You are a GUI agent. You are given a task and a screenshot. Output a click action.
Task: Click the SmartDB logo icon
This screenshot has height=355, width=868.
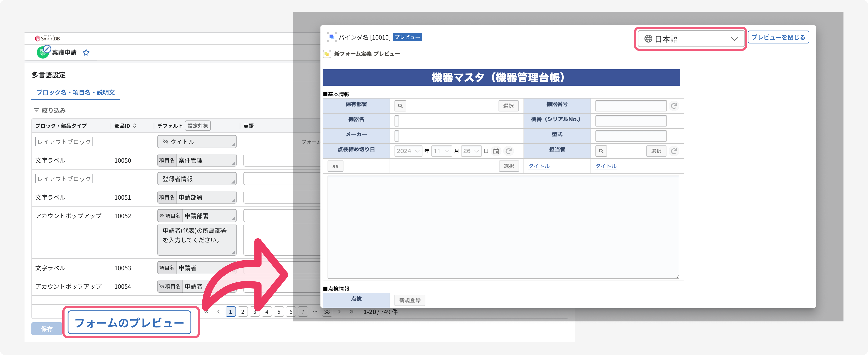point(37,39)
